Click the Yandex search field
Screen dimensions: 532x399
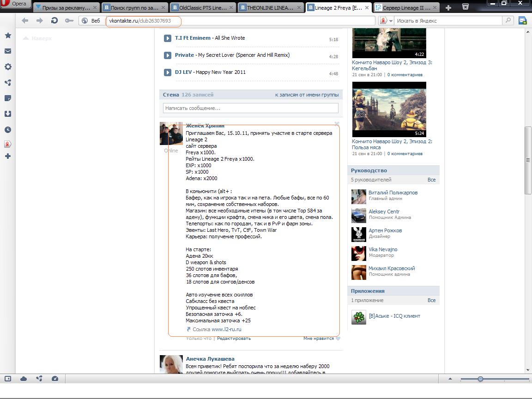click(448, 21)
